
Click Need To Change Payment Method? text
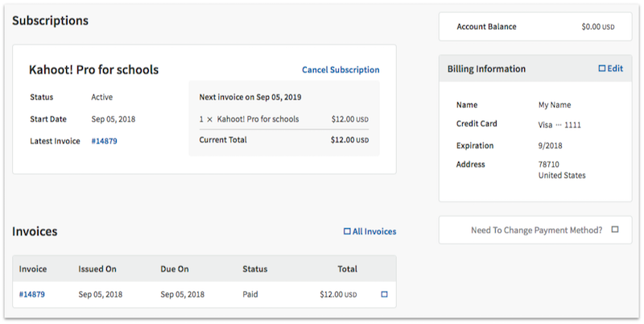pos(536,231)
